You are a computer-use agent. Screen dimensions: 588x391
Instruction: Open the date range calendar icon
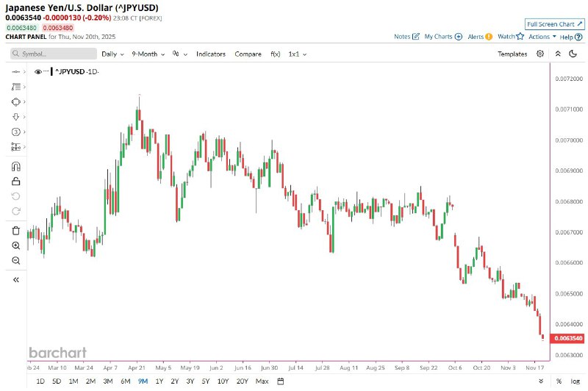pyautogui.click(x=281, y=381)
